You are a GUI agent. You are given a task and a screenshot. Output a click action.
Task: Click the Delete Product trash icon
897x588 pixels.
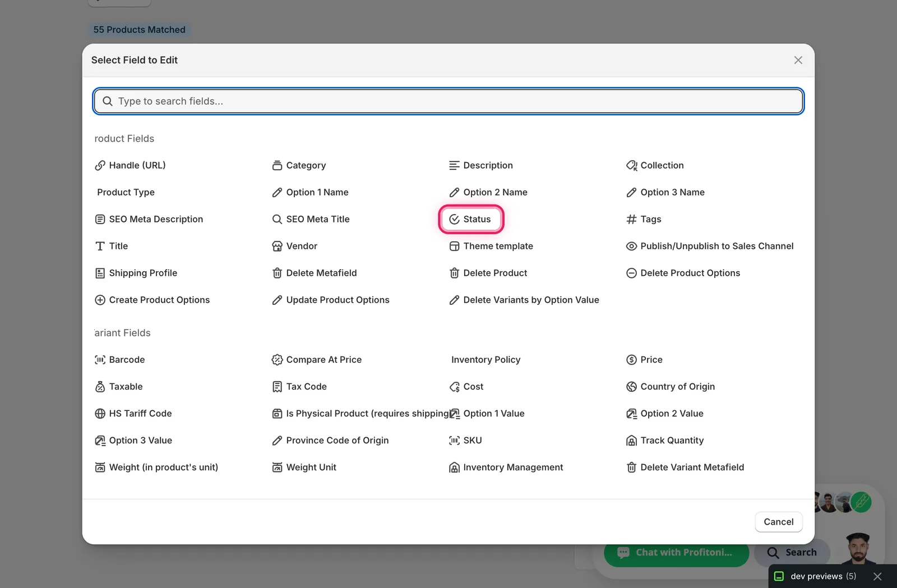tap(454, 273)
